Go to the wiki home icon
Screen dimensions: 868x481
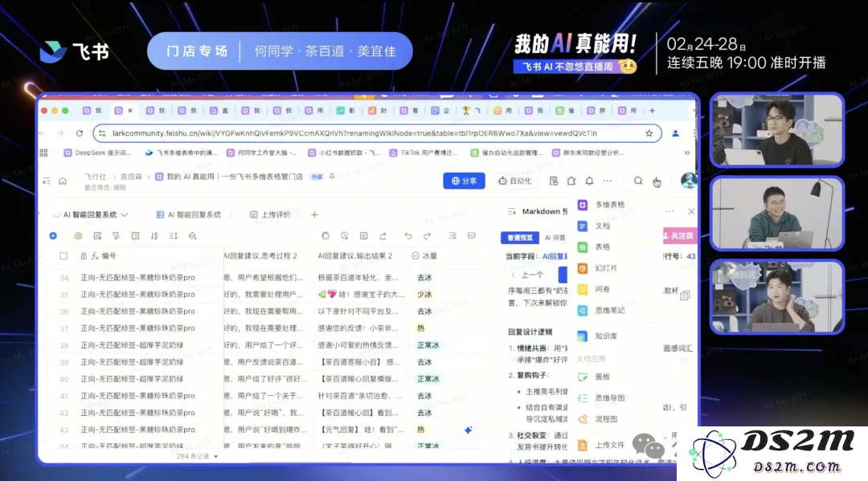(x=63, y=181)
